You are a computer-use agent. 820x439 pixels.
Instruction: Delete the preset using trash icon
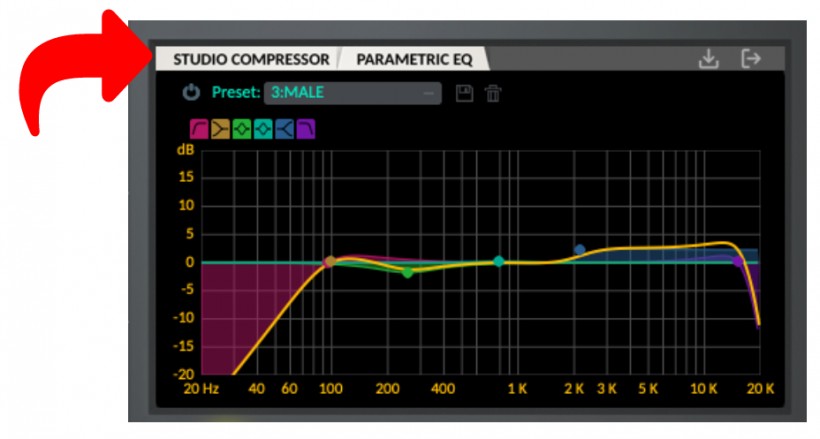click(493, 94)
